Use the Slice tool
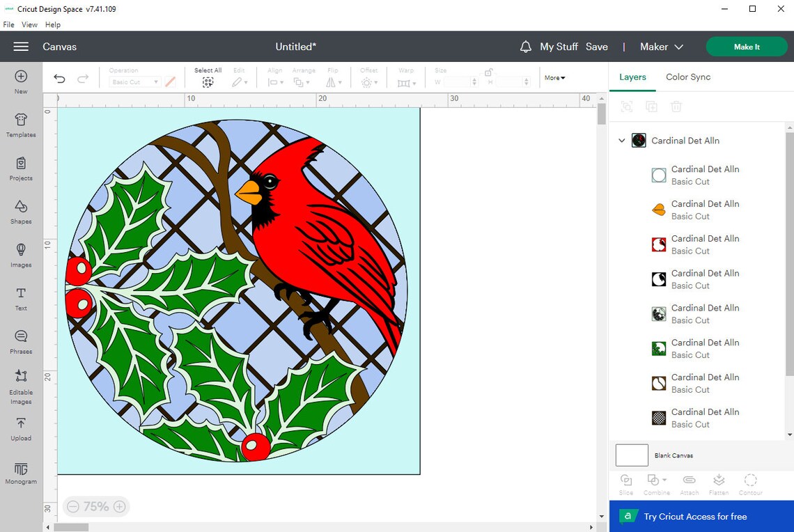 (625, 482)
